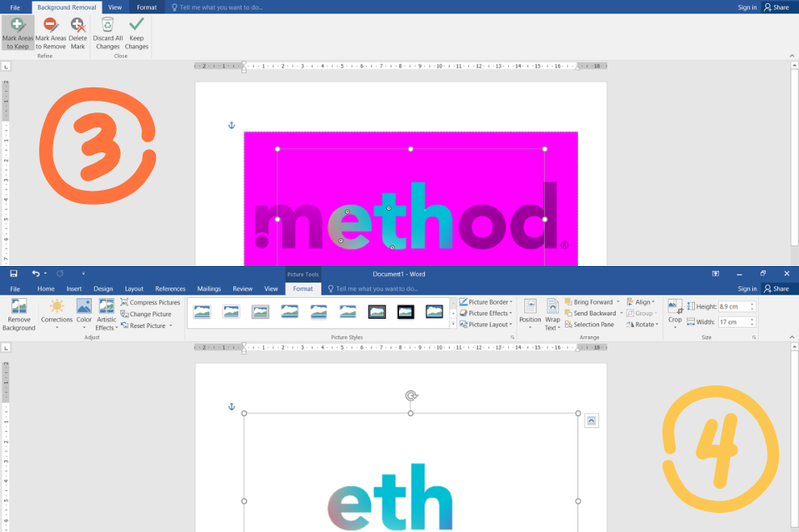Open the Picture Layout dropdown
The width and height of the screenshot is (799, 532).
point(486,324)
